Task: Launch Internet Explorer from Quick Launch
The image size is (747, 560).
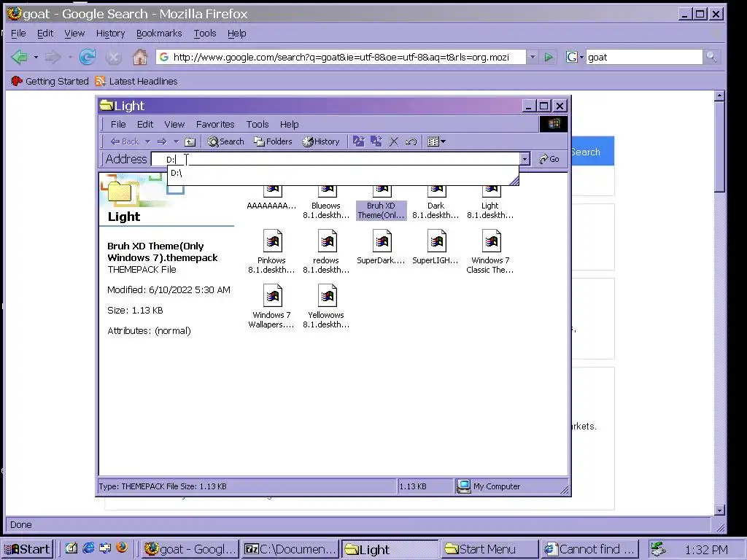Action: [88, 548]
